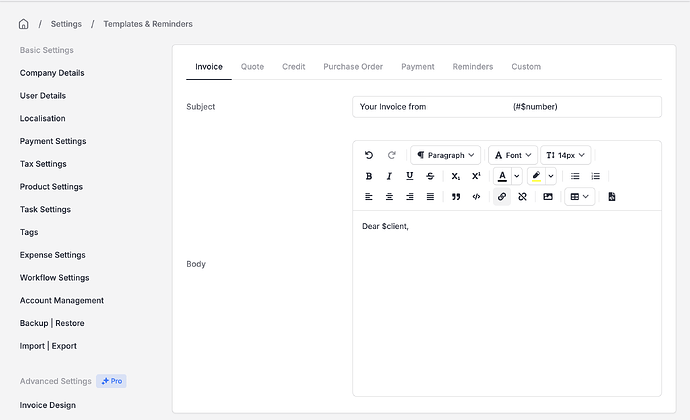Switch to the Quote tab
The height and width of the screenshot is (420, 690).
click(x=252, y=67)
